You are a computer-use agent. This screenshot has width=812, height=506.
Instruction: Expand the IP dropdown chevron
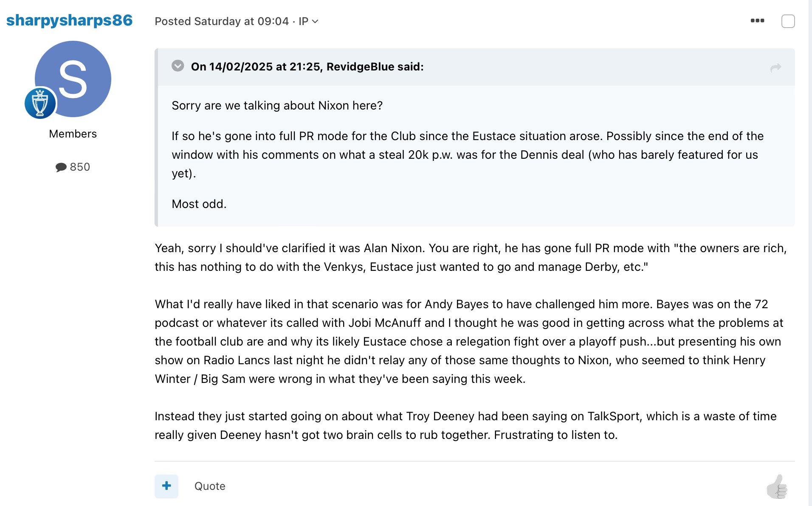coord(315,21)
